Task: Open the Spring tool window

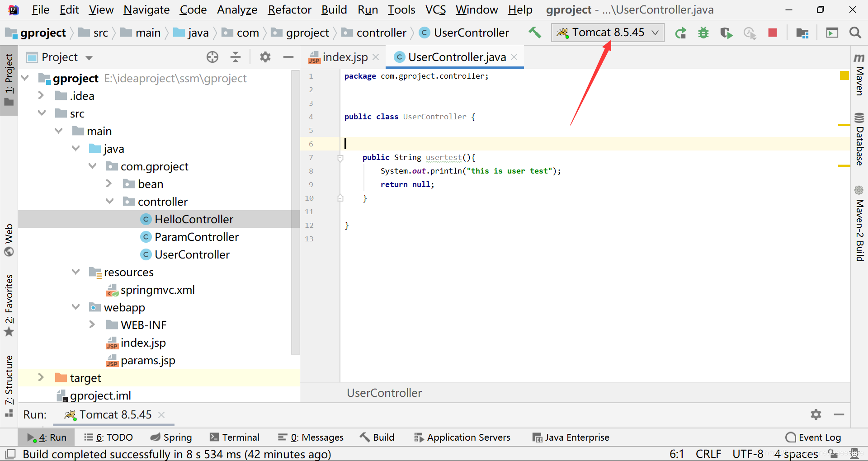Action: 171,437
